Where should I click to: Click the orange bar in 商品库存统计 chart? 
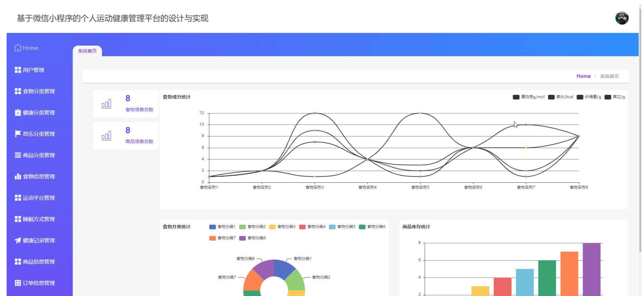click(569, 274)
